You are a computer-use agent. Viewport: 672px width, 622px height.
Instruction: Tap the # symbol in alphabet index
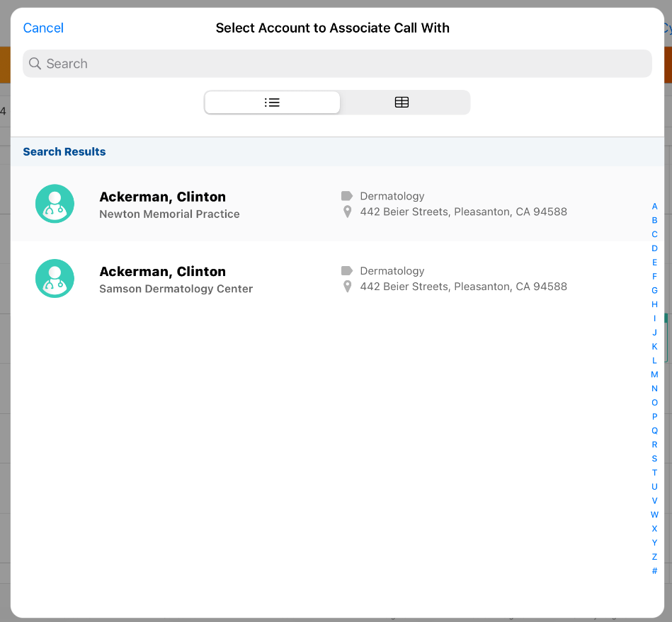(654, 571)
